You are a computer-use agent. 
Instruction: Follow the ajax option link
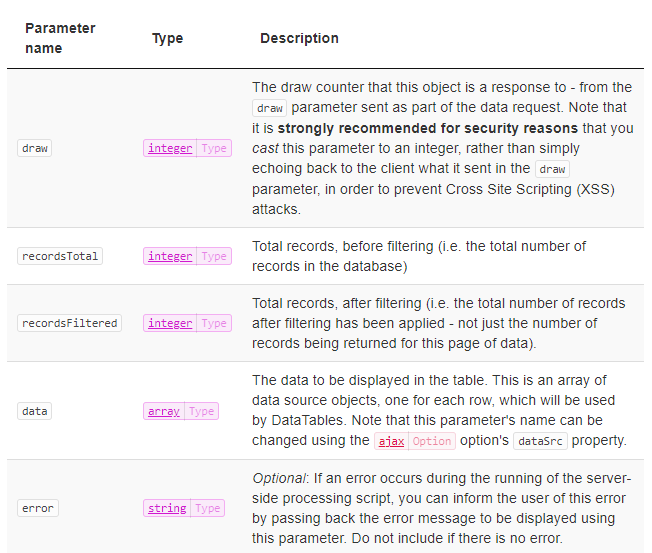[391, 441]
